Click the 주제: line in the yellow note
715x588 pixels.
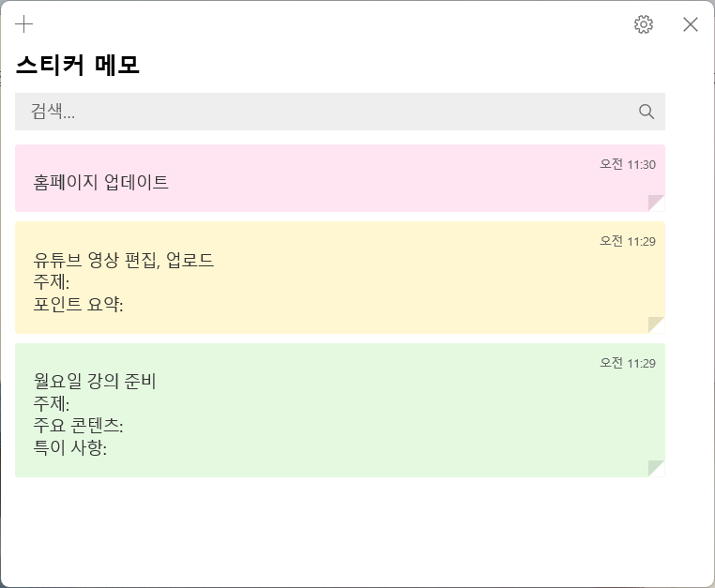[x=52, y=282]
